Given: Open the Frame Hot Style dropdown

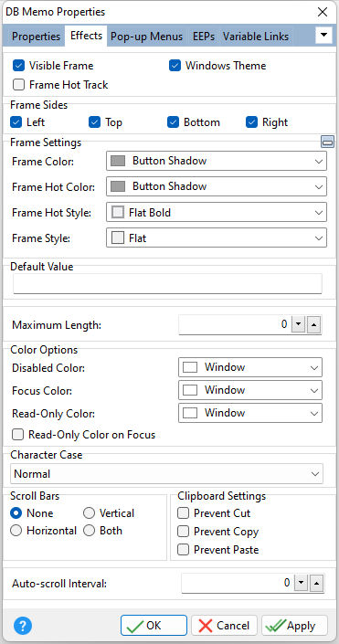Looking at the screenshot, I should (x=217, y=213).
